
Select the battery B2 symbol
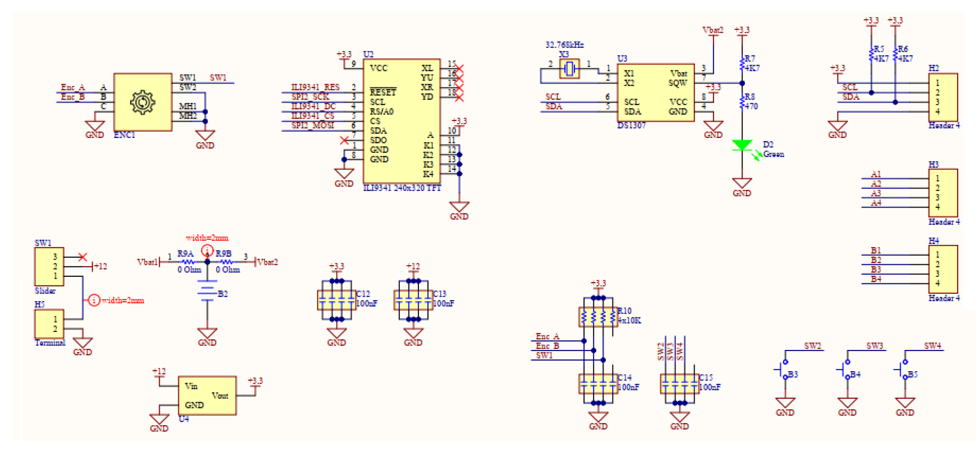click(207, 291)
